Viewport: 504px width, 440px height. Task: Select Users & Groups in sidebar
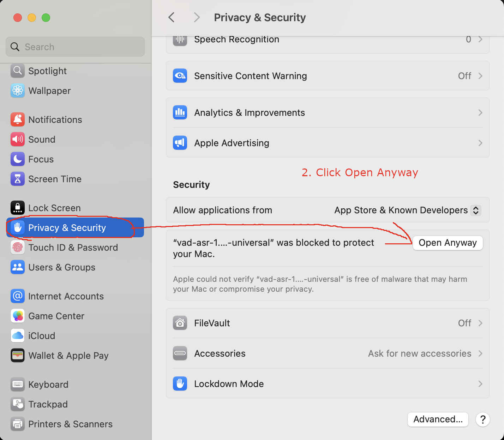tap(61, 267)
